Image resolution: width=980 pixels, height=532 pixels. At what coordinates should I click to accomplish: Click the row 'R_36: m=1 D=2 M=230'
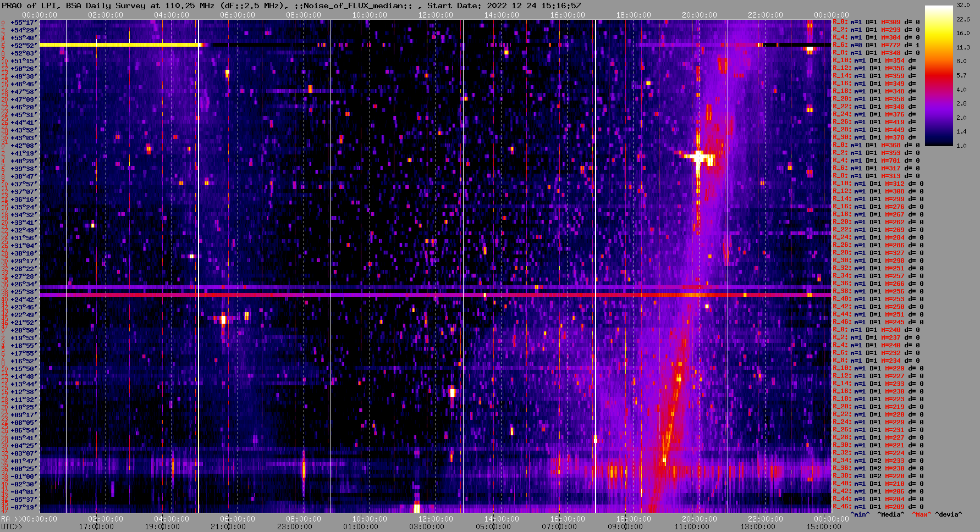(878, 468)
